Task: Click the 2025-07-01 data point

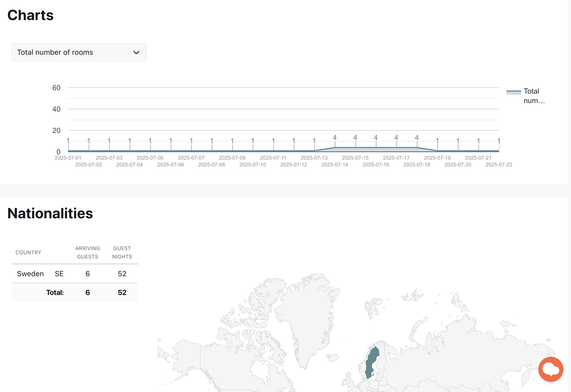Action: pyautogui.click(x=68, y=150)
